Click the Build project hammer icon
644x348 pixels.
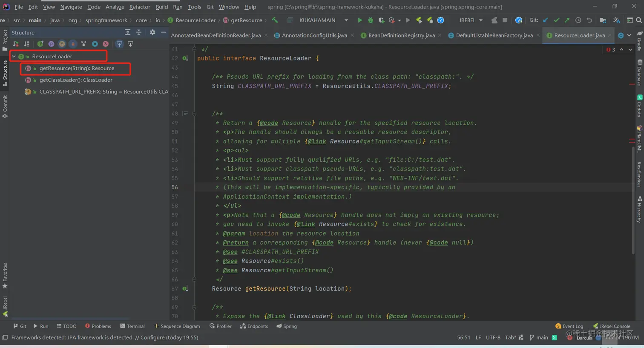tap(275, 20)
